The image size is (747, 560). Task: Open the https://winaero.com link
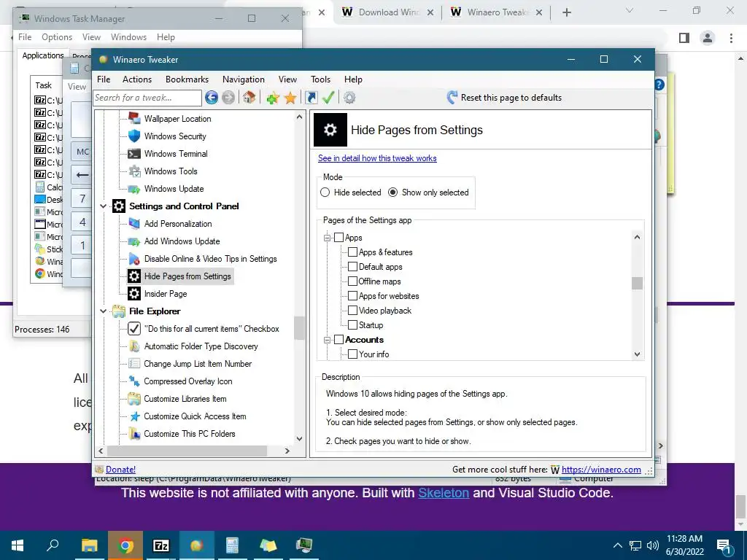pyautogui.click(x=601, y=470)
